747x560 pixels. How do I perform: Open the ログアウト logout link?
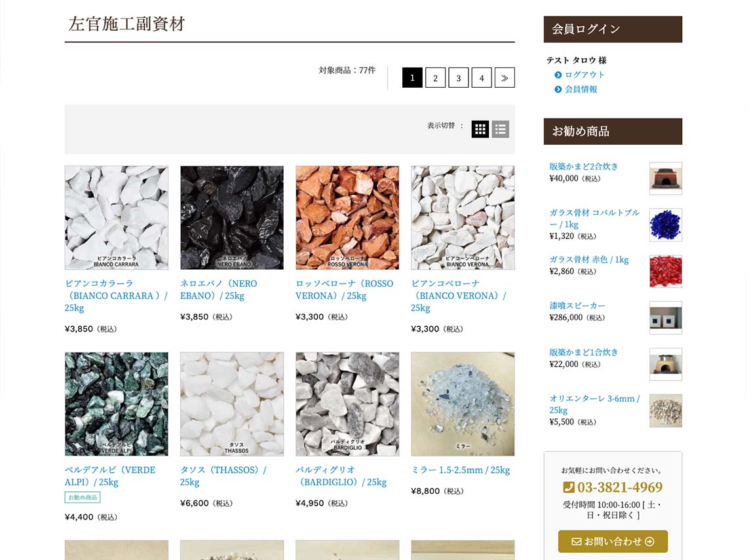click(584, 75)
